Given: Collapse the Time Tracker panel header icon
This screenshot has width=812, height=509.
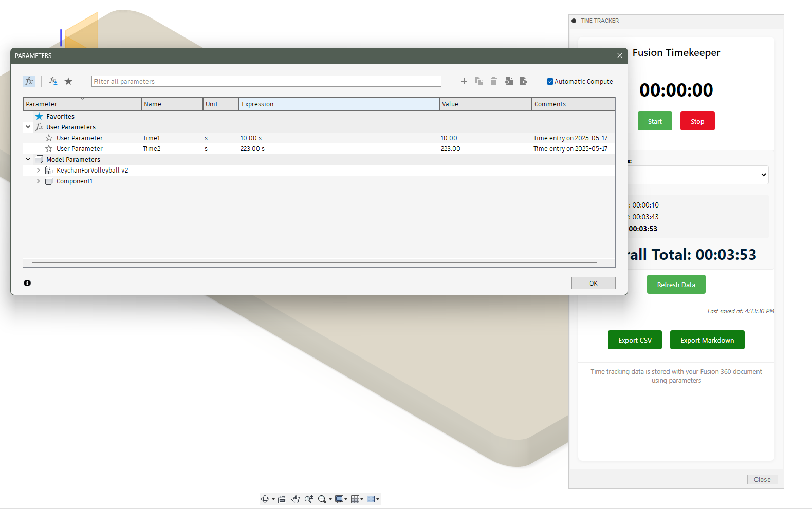Looking at the screenshot, I should (574, 21).
